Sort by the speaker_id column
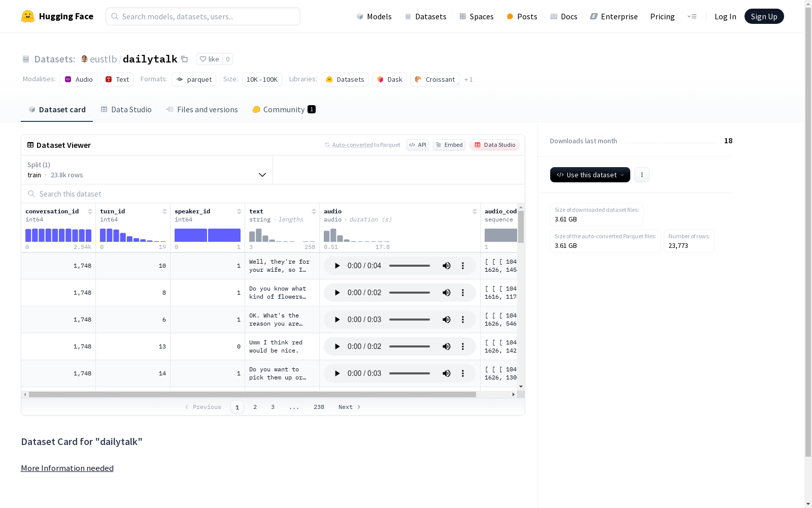This screenshot has width=812, height=508. (239, 211)
